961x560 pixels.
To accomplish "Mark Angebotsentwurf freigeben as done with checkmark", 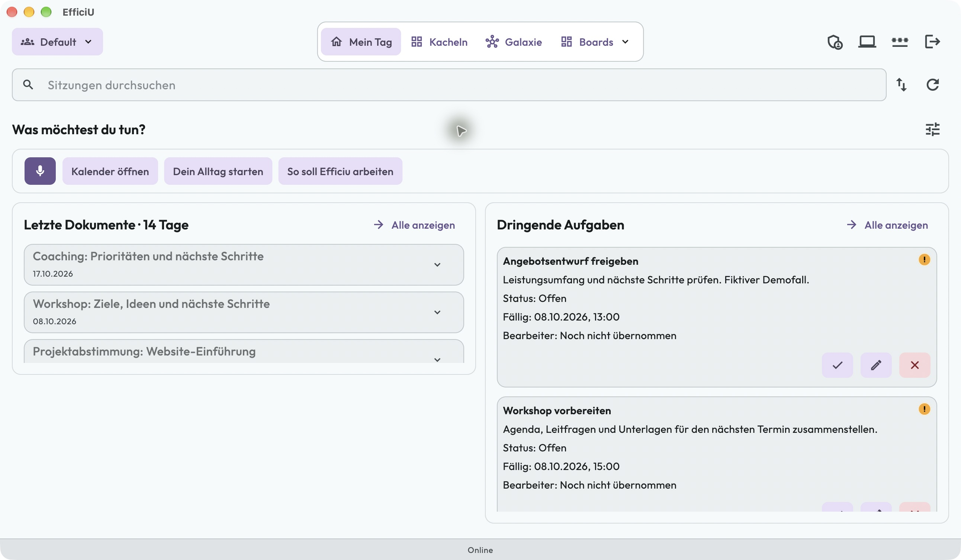I will [837, 365].
